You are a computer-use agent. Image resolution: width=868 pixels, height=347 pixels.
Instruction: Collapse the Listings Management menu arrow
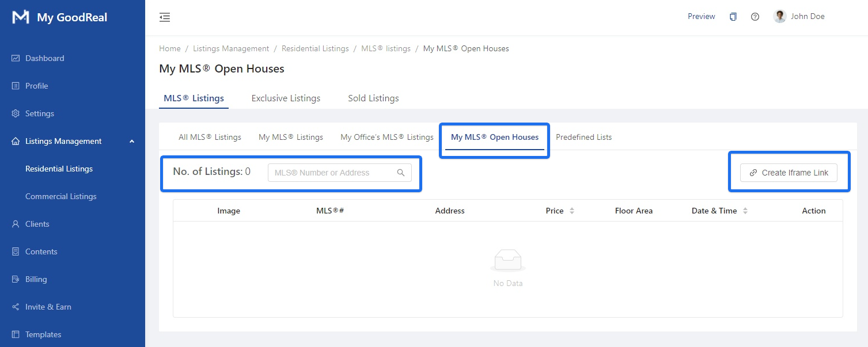tap(132, 141)
